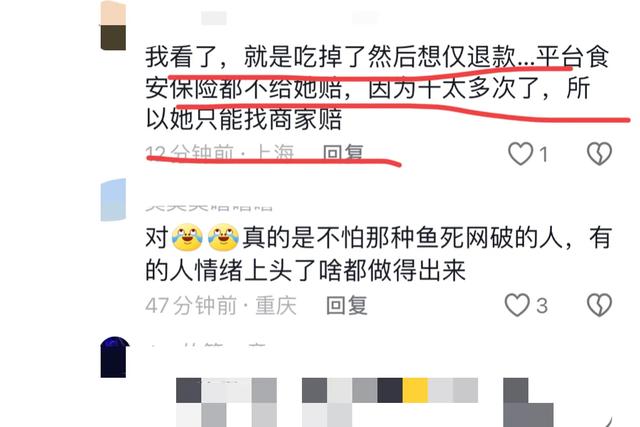Select the first crying-laughing emoji

[187, 237]
